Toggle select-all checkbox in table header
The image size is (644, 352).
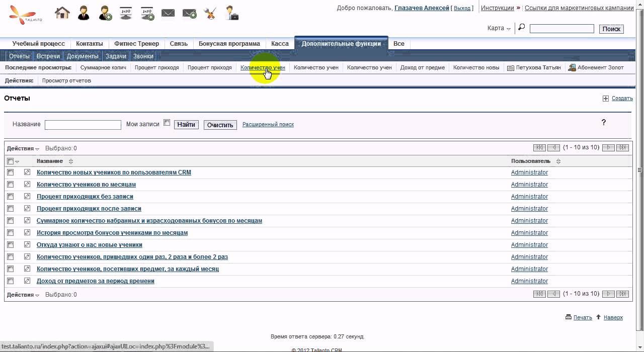[x=10, y=161]
